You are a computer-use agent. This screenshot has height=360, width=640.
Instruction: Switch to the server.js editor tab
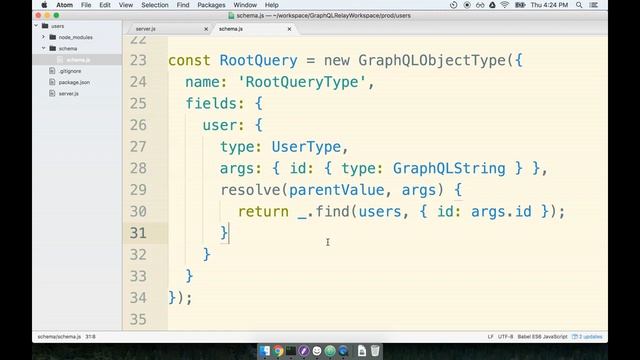pyautogui.click(x=169, y=29)
